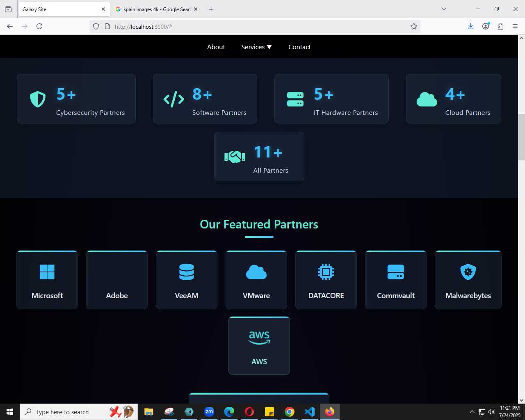Click the IT Hardware Partners label

point(346,113)
